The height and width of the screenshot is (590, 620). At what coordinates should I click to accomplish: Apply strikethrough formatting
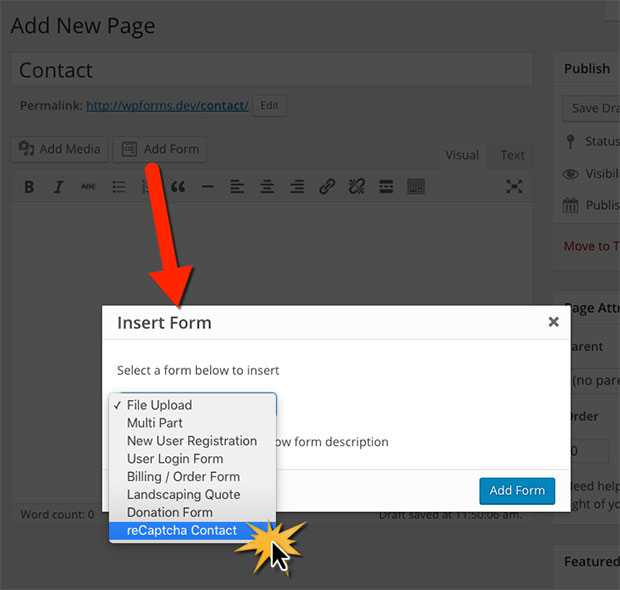tap(88, 187)
